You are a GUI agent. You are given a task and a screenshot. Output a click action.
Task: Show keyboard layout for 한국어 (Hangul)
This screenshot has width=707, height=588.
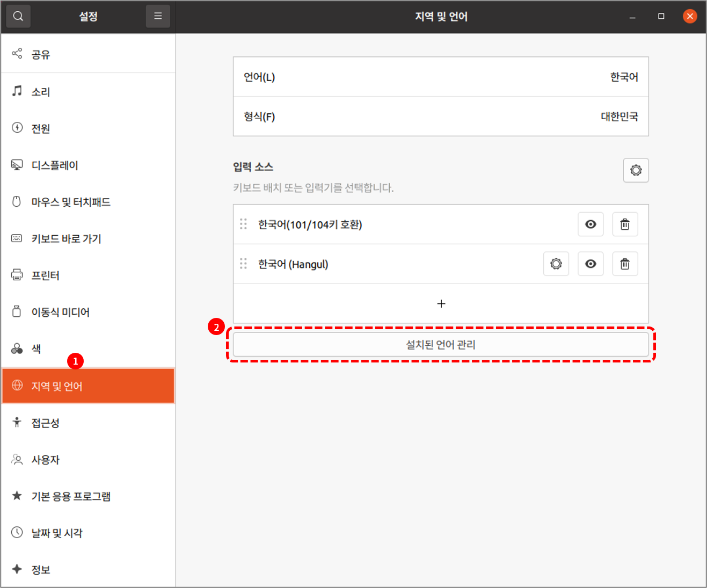(591, 264)
